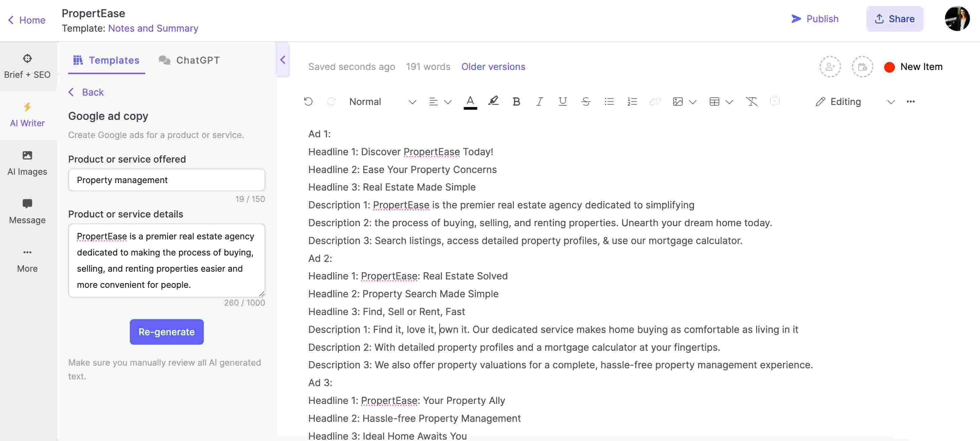
Task: Click the strikethrough formatting icon
Action: click(585, 101)
